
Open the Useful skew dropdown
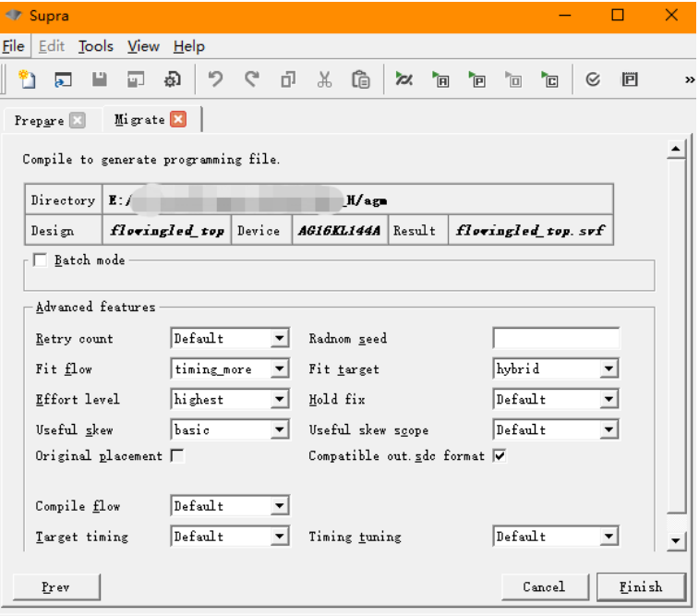click(x=230, y=429)
